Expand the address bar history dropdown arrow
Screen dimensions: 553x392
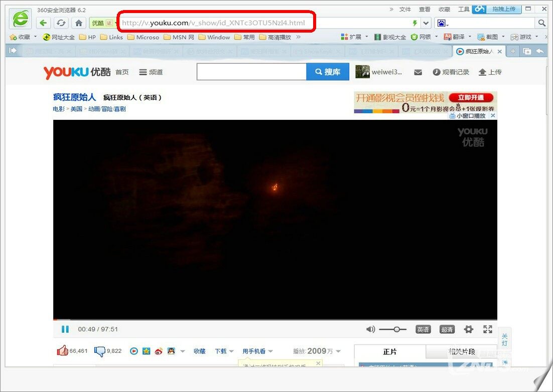tap(426, 23)
